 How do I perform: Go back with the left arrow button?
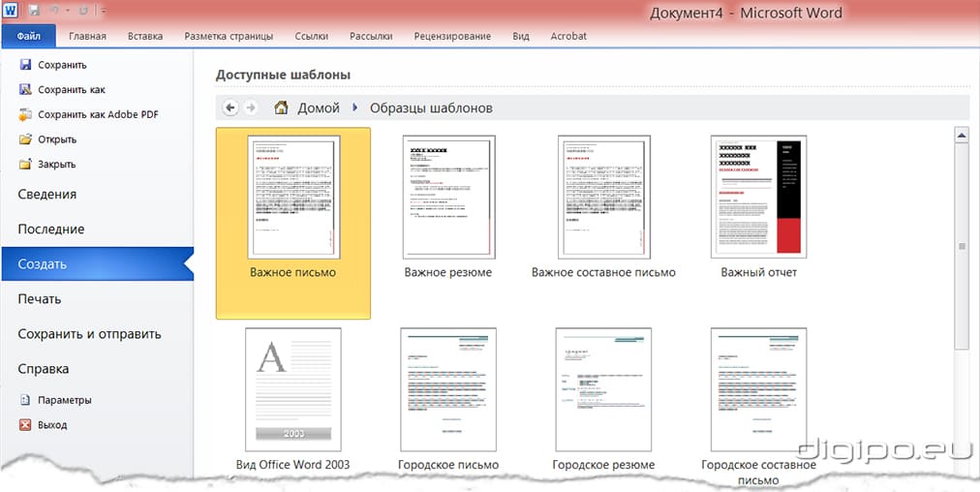coord(230,108)
